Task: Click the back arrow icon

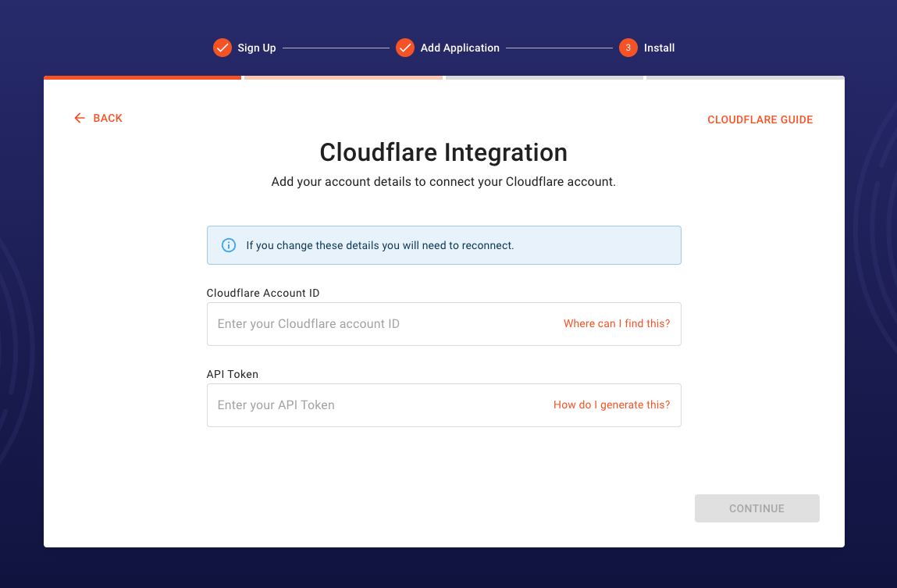Action: tap(80, 118)
